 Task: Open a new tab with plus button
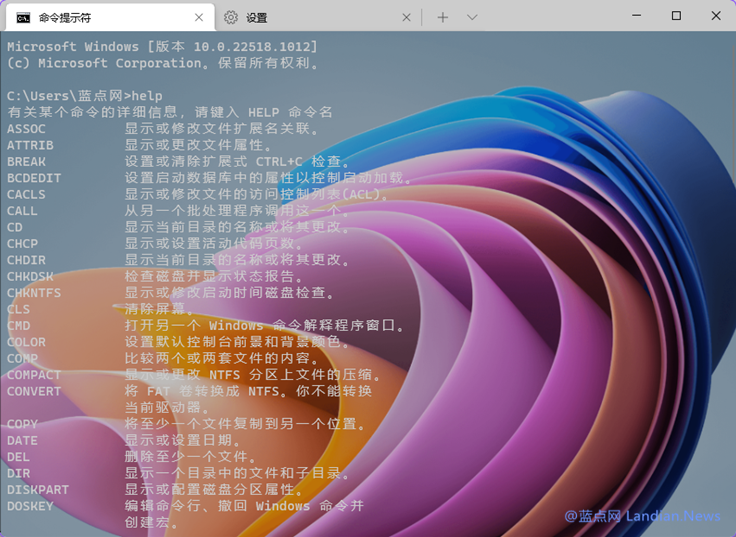443,18
